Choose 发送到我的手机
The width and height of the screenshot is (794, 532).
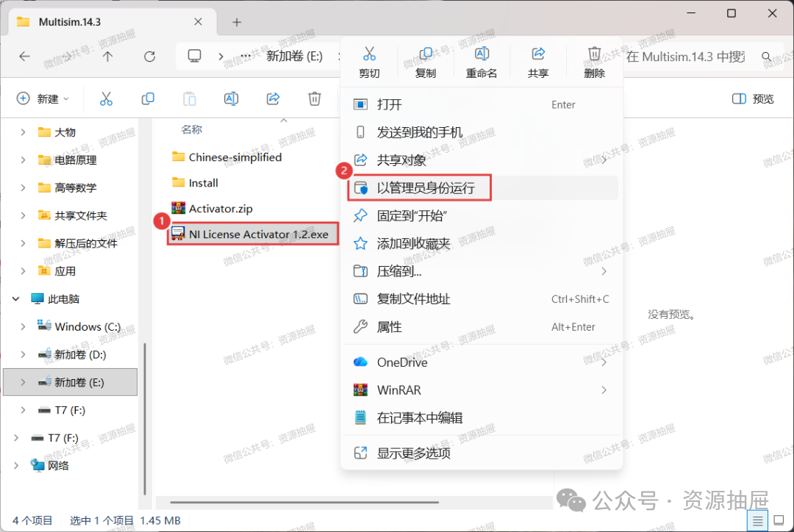482,132
